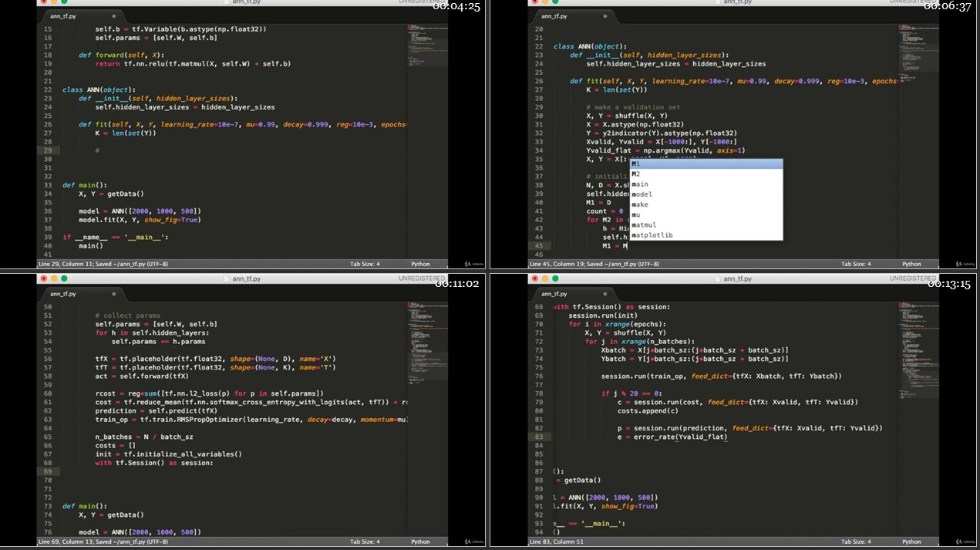The height and width of the screenshot is (550, 980).
Task: Choose M2 in the autocomplete popup
Action: (706, 174)
